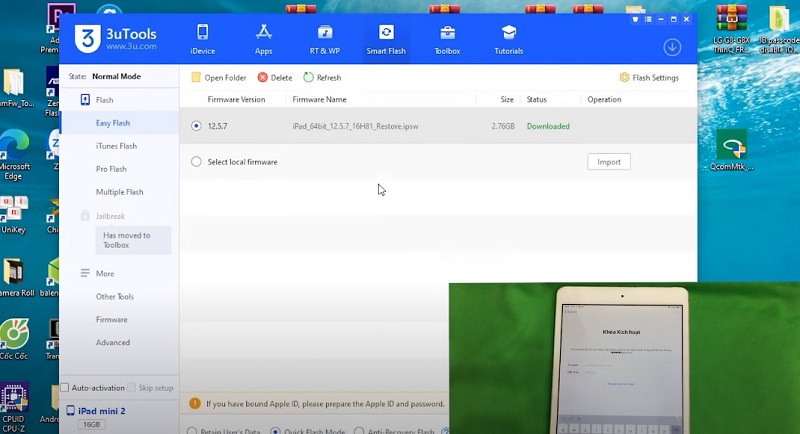Screen dimensions: 800x434
Task: Open the iDevice section
Action: 203,39
